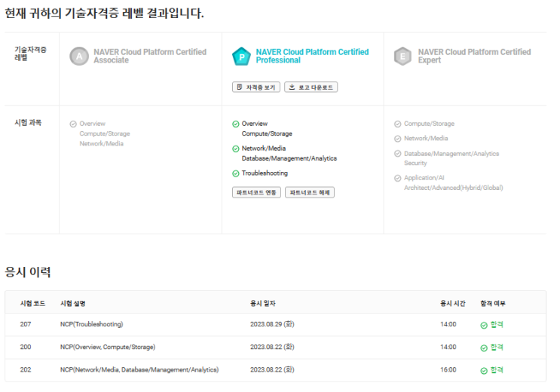The height and width of the screenshot is (392, 560).
Task: Click green check next to Troubleshooting
Action: [236, 173]
